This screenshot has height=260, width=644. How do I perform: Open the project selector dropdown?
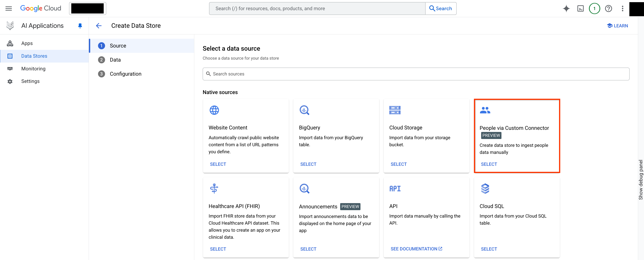click(x=87, y=8)
